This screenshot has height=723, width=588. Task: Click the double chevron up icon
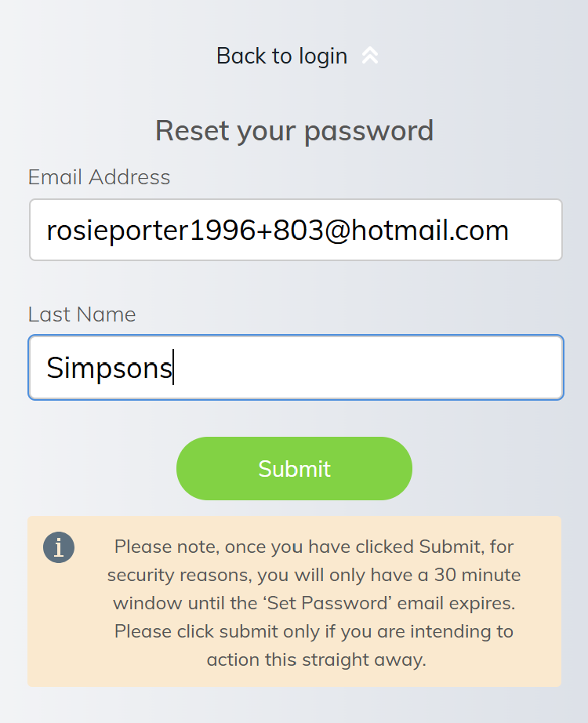370,56
